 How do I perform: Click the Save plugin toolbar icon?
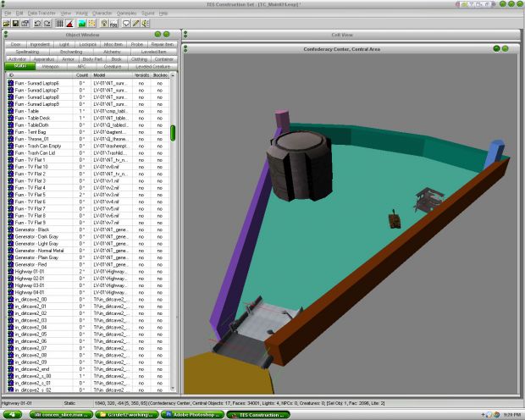pos(15,23)
